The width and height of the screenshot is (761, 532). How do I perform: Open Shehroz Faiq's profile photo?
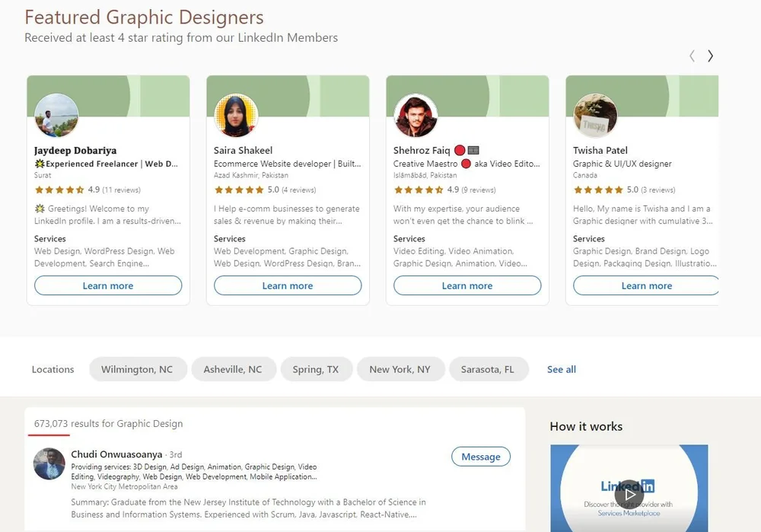coord(416,116)
